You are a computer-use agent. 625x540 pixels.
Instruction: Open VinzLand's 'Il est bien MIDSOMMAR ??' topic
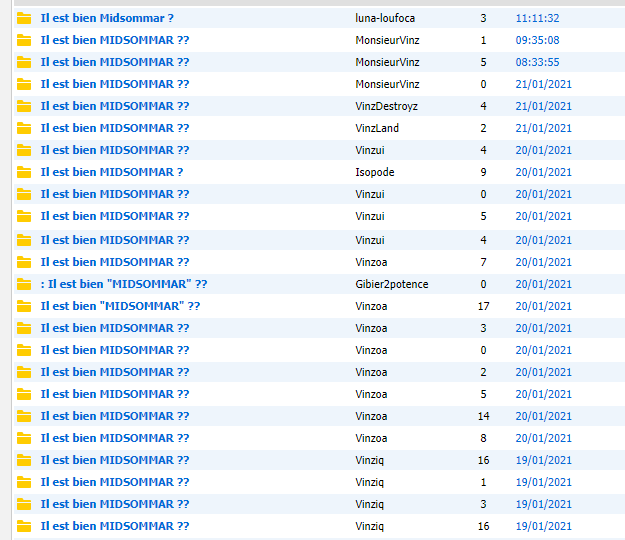[x=115, y=128]
